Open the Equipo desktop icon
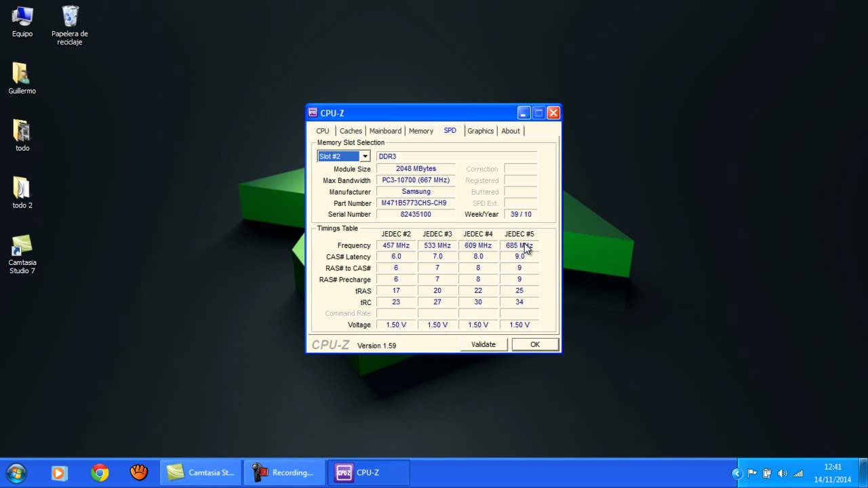 (22, 21)
